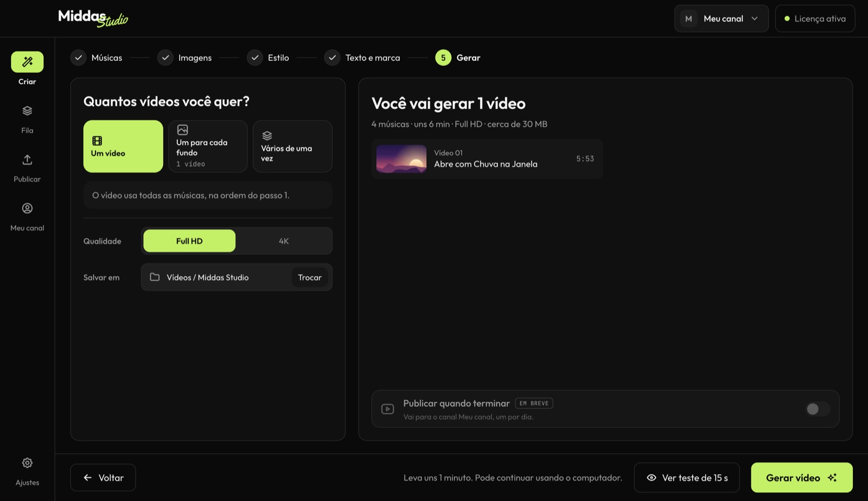The height and width of the screenshot is (501, 868).
Task: Open the Ajustes gear icon
Action: coord(27,463)
